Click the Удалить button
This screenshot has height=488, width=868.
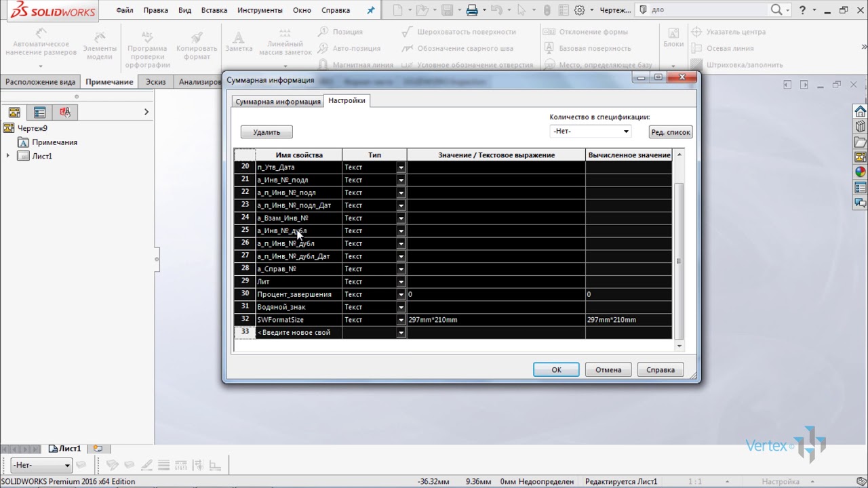pyautogui.click(x=267, y=132)
